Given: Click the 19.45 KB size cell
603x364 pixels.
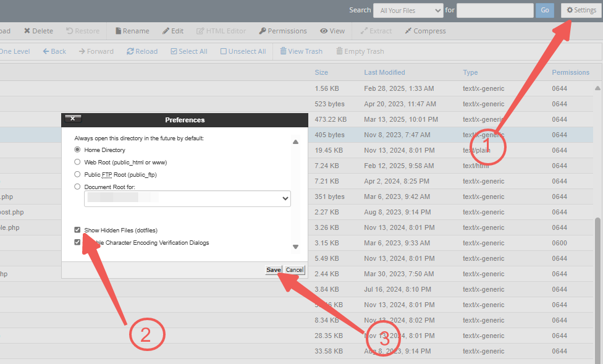Looking at the screenshot, I should [x=329, y=150].
